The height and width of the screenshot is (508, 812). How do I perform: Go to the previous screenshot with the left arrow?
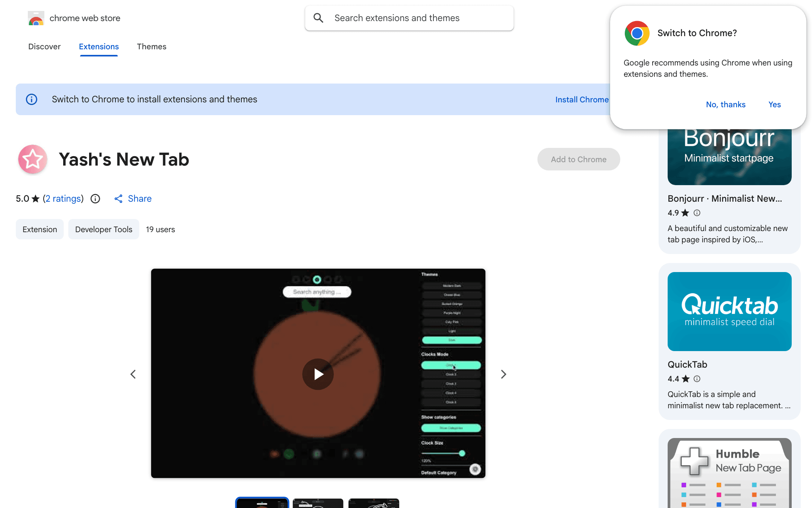(x=133, y=374)
